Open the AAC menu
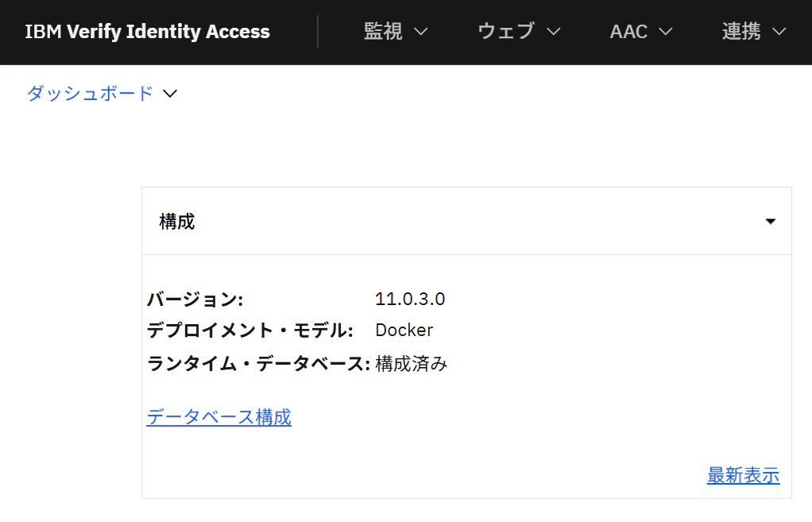The width and height of the screenshot is (812, 522). click(x=640, y=32)
